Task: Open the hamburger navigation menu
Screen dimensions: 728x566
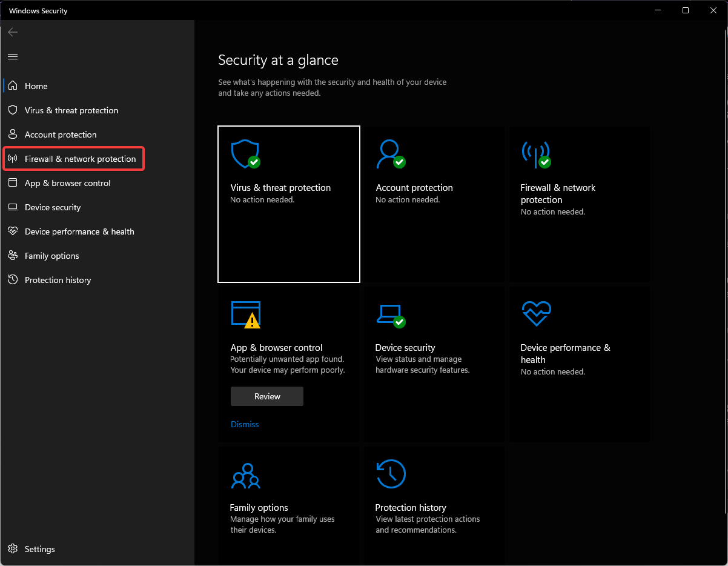Action: click(13, 56)
